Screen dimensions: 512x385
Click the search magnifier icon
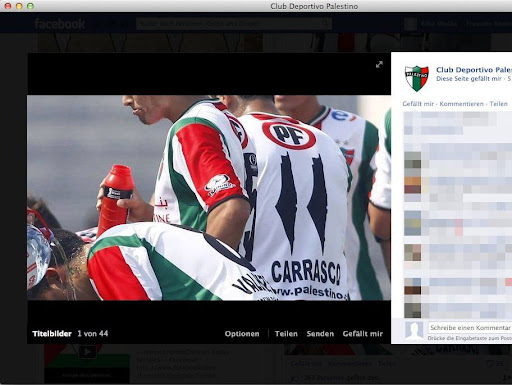coord(325,24)
